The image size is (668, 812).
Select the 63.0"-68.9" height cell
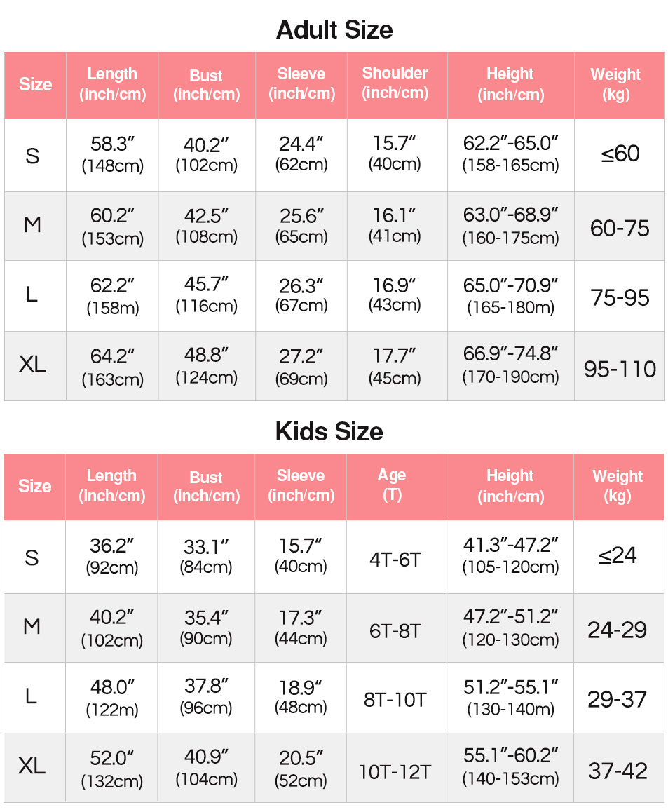pyautogui.click(x=511, y=226)
